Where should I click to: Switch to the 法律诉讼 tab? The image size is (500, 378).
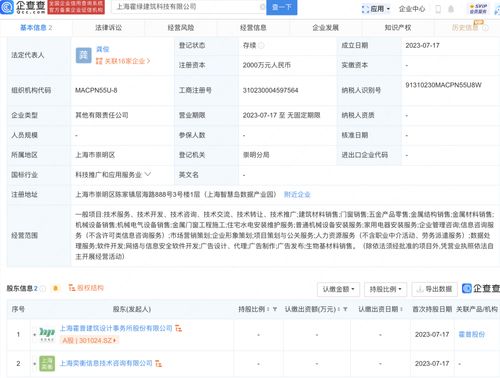[108, 28]
